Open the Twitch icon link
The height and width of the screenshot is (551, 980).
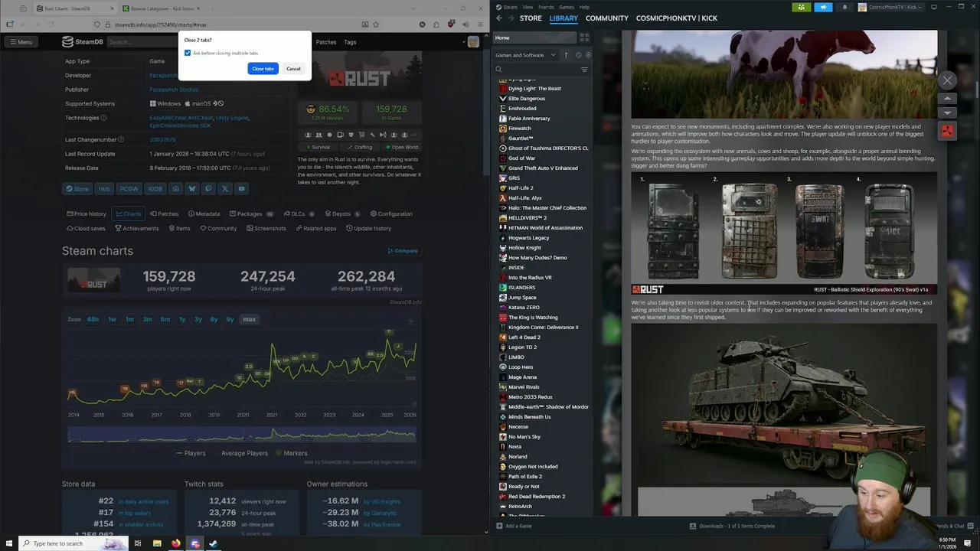coord(208,188)
